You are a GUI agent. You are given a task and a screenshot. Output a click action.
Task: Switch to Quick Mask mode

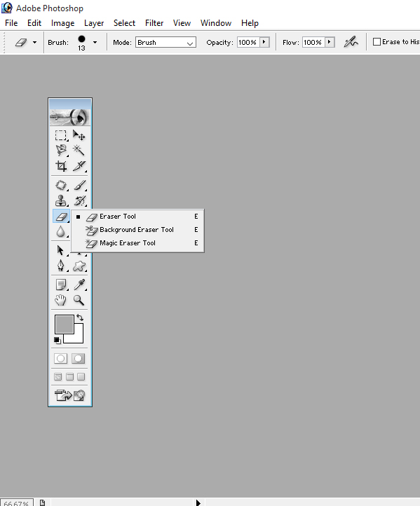pyautogui.click(x=78, y=359)
